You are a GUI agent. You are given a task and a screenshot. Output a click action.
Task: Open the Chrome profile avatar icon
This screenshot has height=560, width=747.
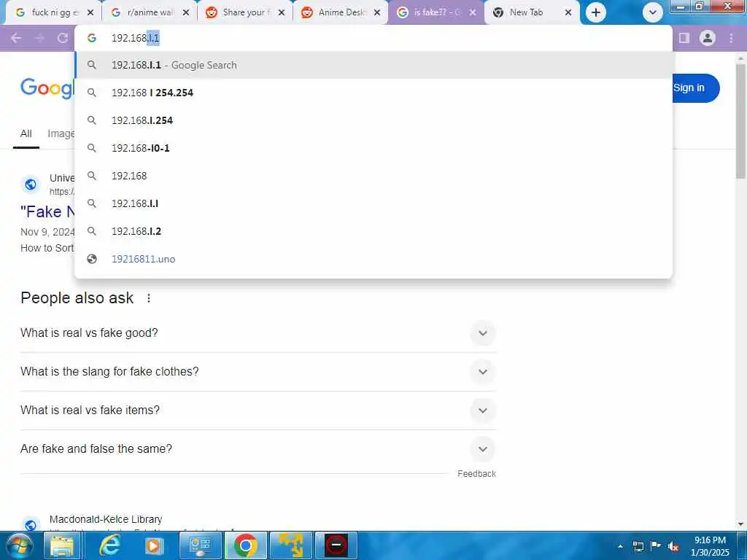tap(708, 38)
